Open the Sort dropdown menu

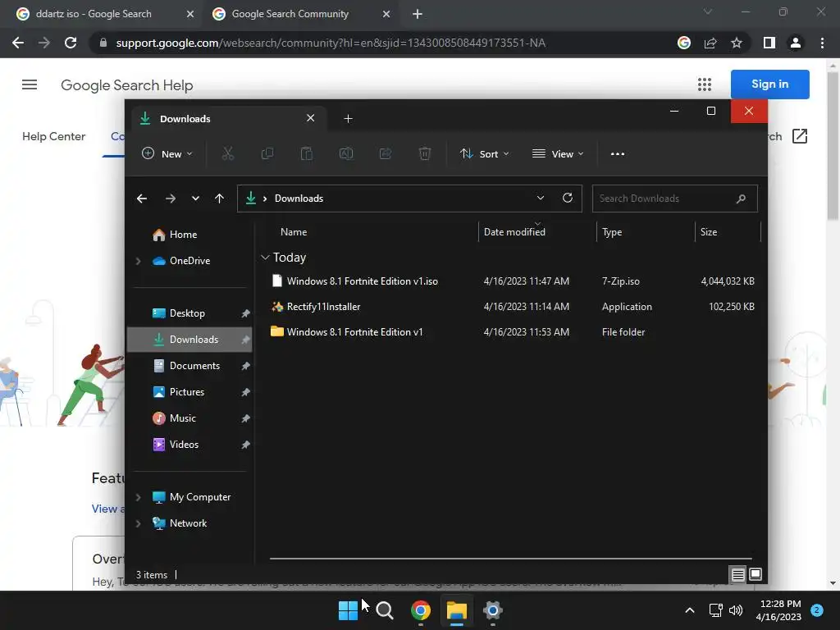(484, 153)
